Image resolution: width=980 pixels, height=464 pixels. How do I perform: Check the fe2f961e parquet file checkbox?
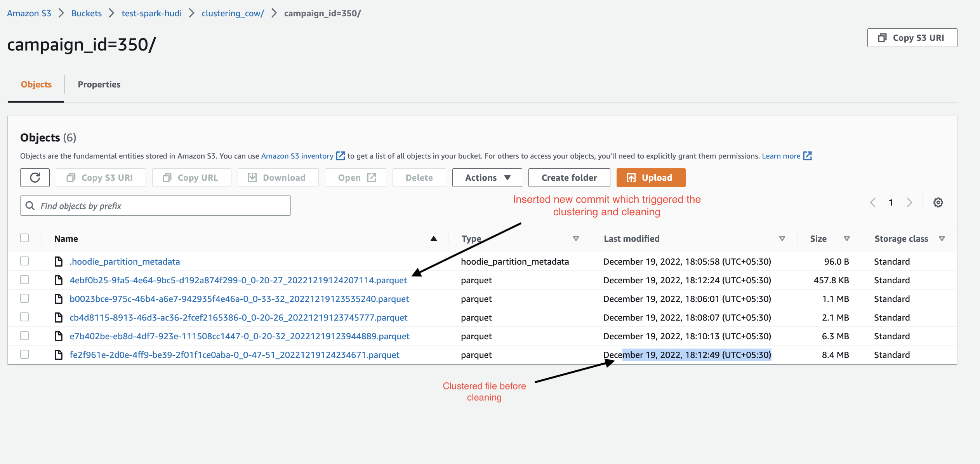click(24, 354)
